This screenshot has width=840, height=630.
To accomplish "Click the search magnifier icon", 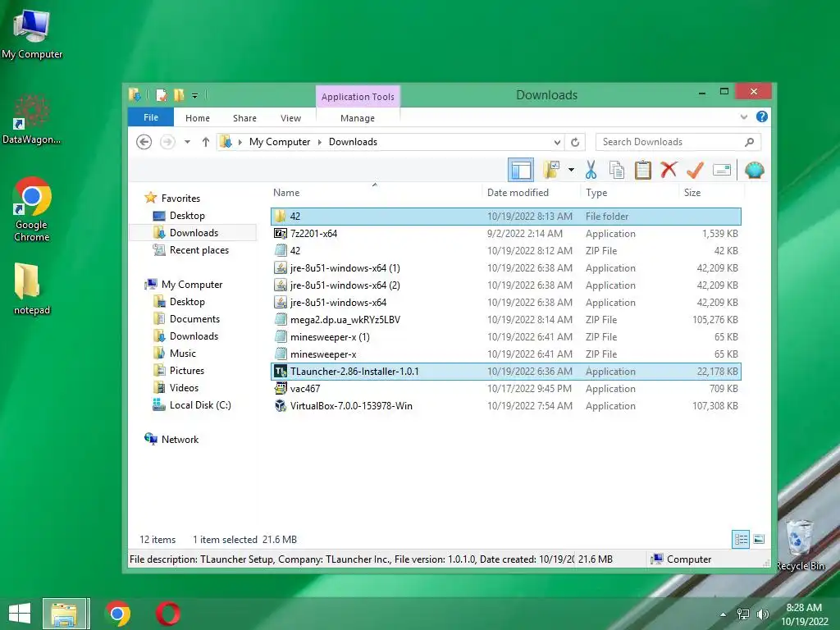I will pyautogui.click(x=749, y=142).
